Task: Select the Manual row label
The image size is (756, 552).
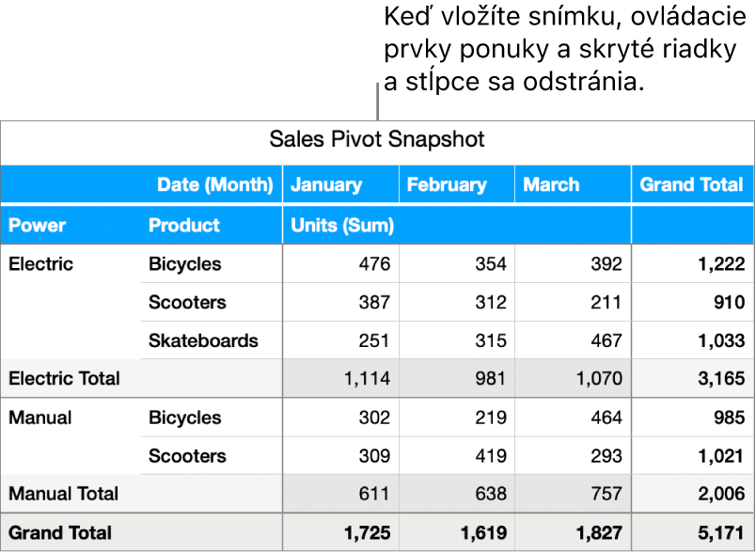Action: [36, 418]
